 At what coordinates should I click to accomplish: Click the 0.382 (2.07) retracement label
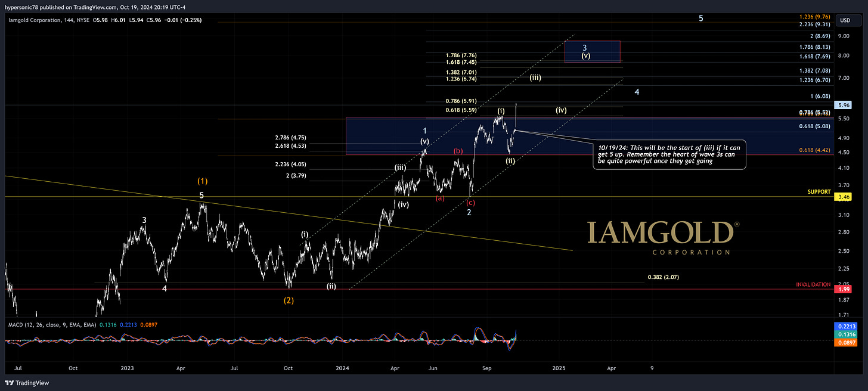[663, 277]
